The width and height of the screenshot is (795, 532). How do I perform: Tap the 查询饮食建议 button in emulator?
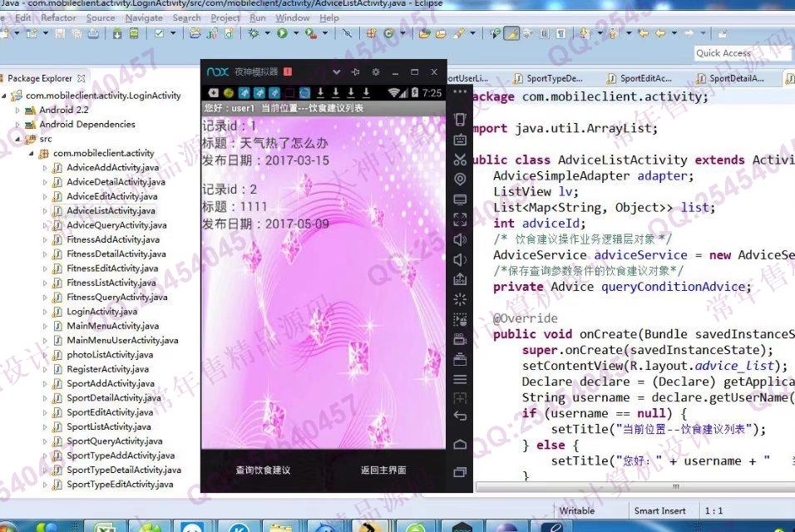[x=263, y=470]
